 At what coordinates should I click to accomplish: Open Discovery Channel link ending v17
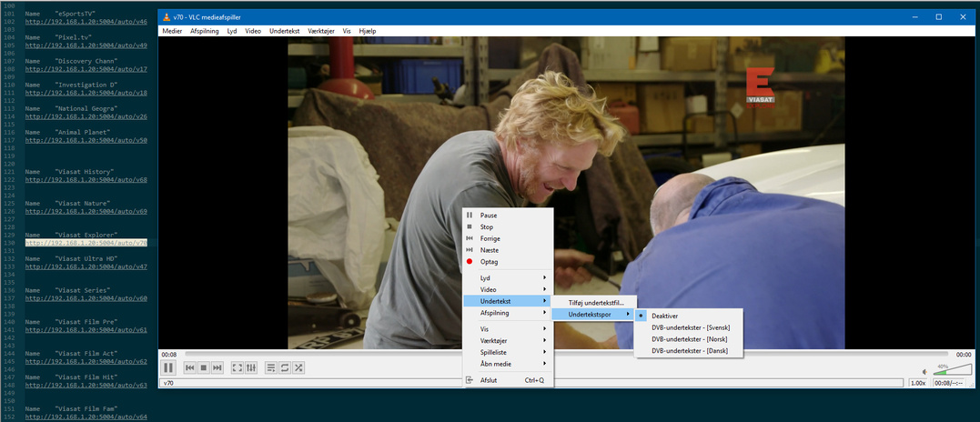pos(86,69)
